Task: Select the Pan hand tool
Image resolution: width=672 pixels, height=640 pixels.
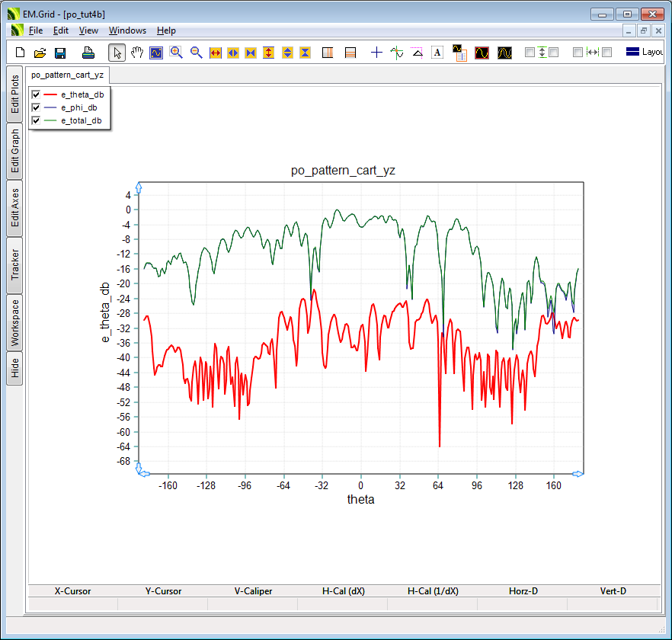Action: coord(137,53)
